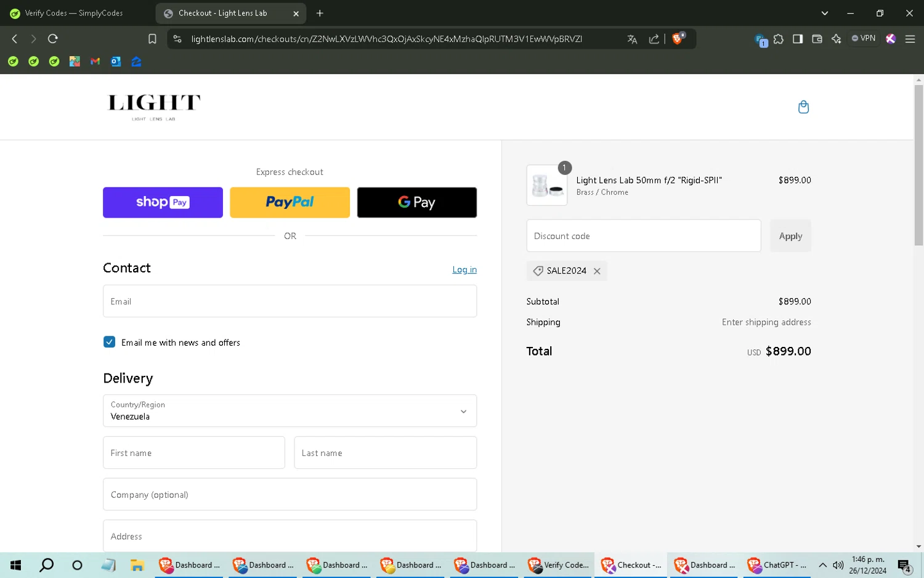Click the browser address bar URL
Viewport: 924px width, 578px height.
click(x=386, y=39)
